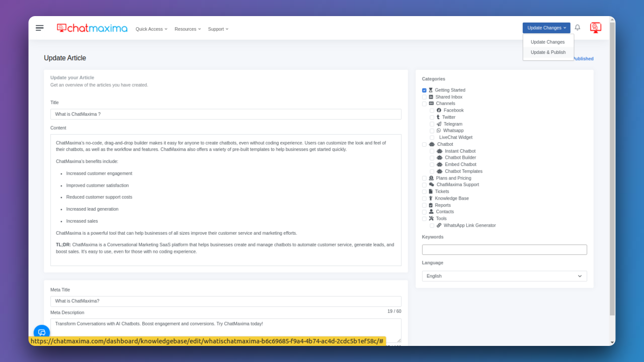Click inside the Content editor area
Screen dimensions: 644x362
(x=226, y=200)
